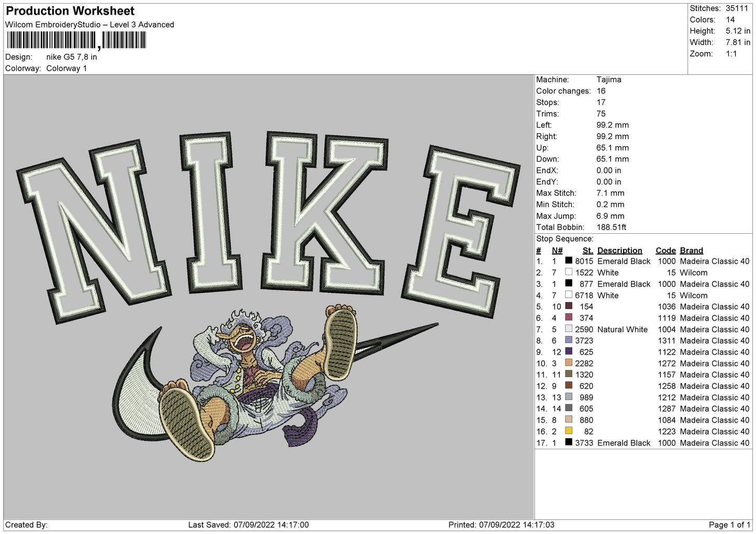Click the Max Stitch value 7.1 mm
Viewport: 756px width, 534px height.
click(611, 193)
